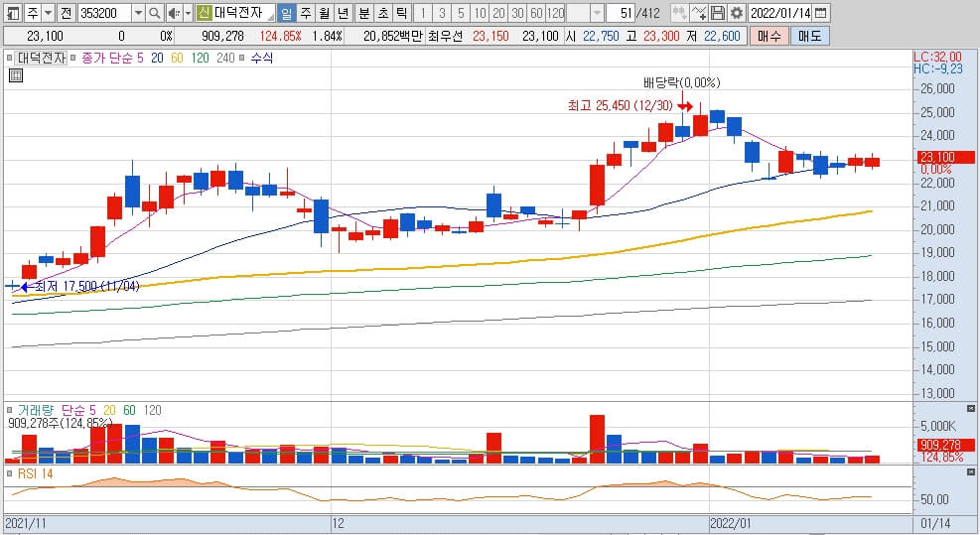
Task: Select the 년 yearly chart period
Action: [344, 13]
